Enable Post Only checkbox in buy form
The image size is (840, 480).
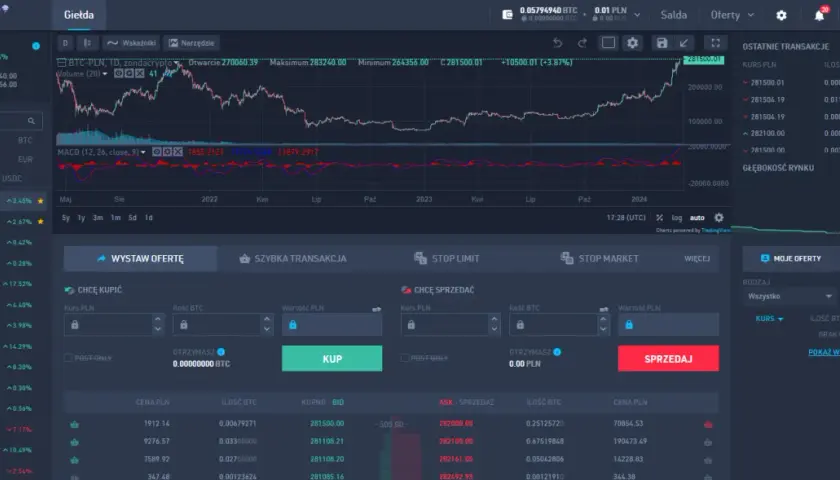click(x=69, y=357)
